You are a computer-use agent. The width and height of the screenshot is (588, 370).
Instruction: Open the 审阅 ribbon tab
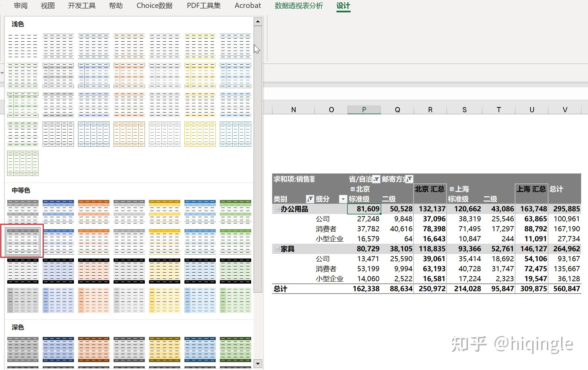click(x=21, y=6)
